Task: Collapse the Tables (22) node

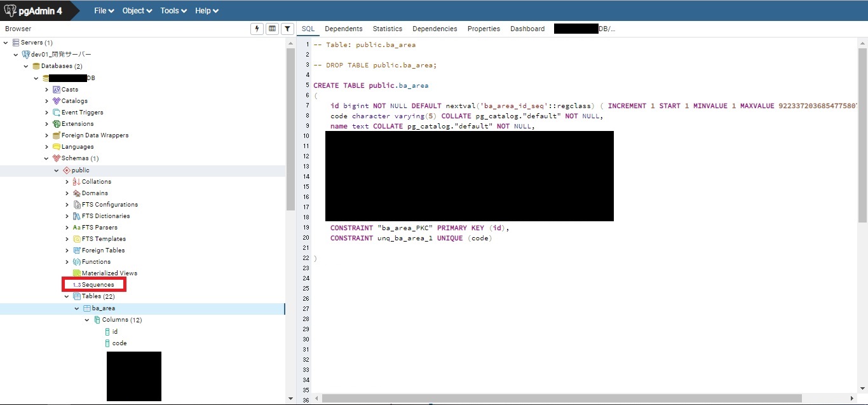Action: pos(67,296)
